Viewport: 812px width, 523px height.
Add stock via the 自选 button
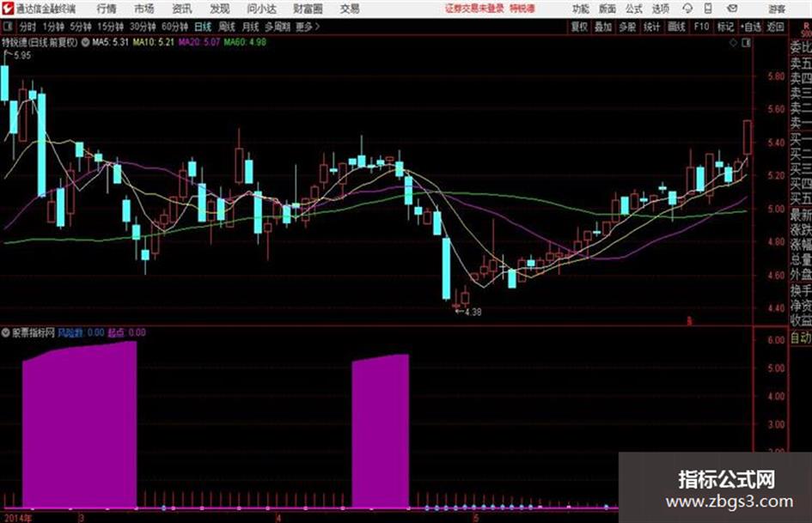tap(751, 27)
